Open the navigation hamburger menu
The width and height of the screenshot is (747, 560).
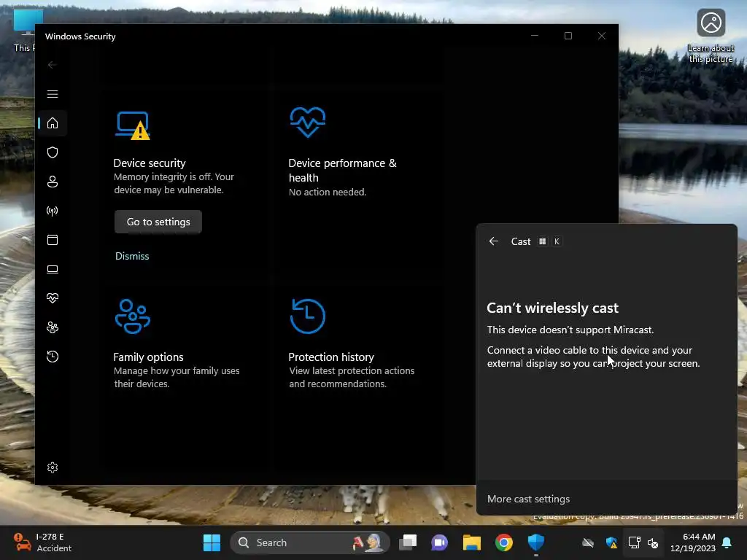pyautogui.click(x=53, y=94)
